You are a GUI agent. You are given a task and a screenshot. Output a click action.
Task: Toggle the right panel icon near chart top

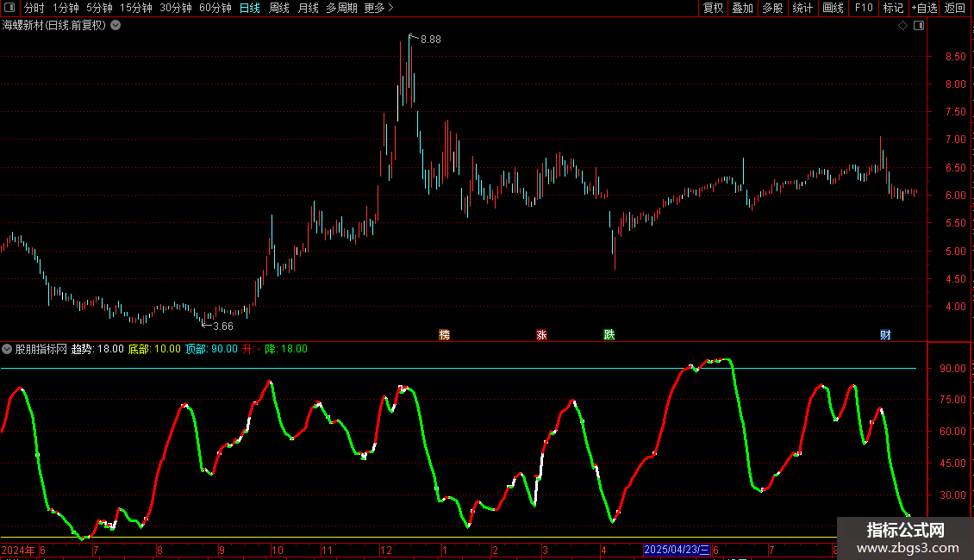(919, 26)
